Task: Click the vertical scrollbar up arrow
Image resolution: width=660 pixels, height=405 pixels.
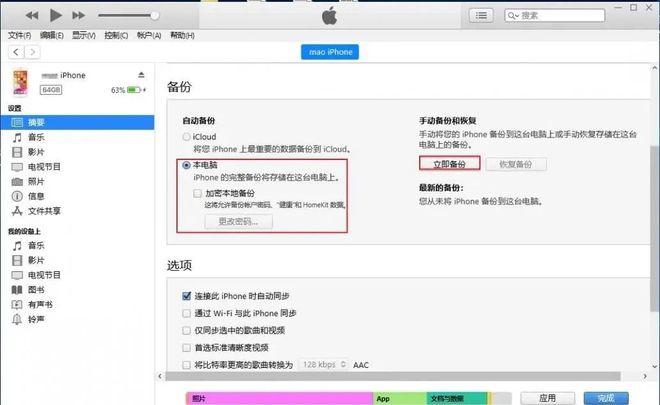Action: [655, 68]
